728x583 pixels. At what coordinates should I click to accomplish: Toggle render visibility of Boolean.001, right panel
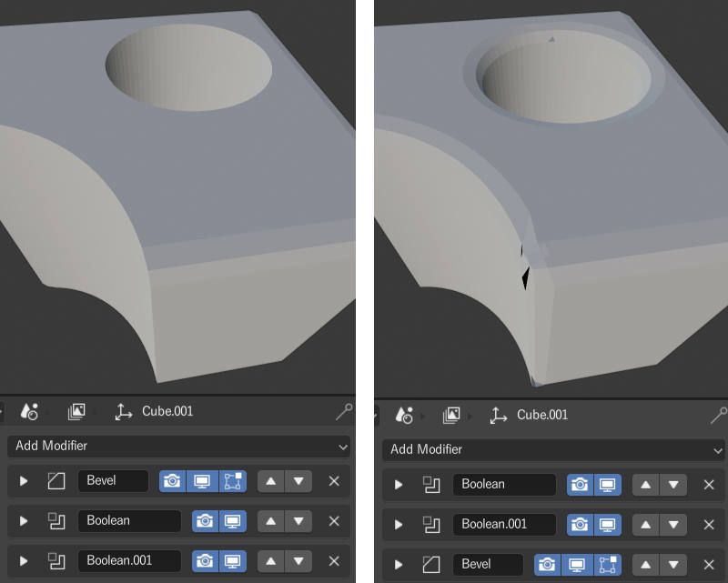(580, 525)
